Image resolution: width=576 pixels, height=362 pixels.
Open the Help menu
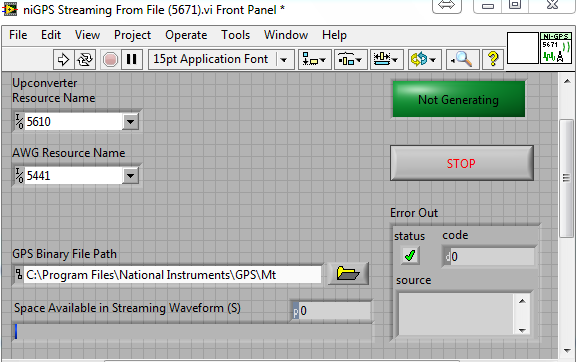click(334, 35)
